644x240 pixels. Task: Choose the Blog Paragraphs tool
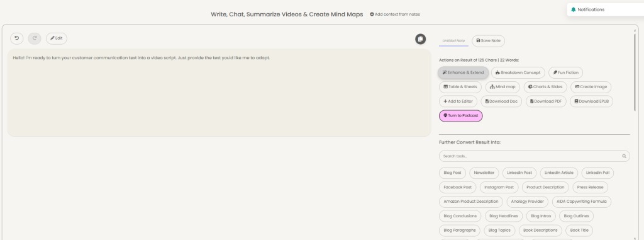pyautogui.click(x=460, y=231)
